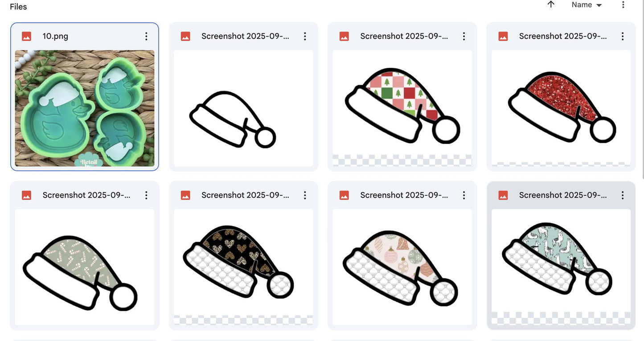
Task: Click the 10.png file name
Action: pos(55,36)
